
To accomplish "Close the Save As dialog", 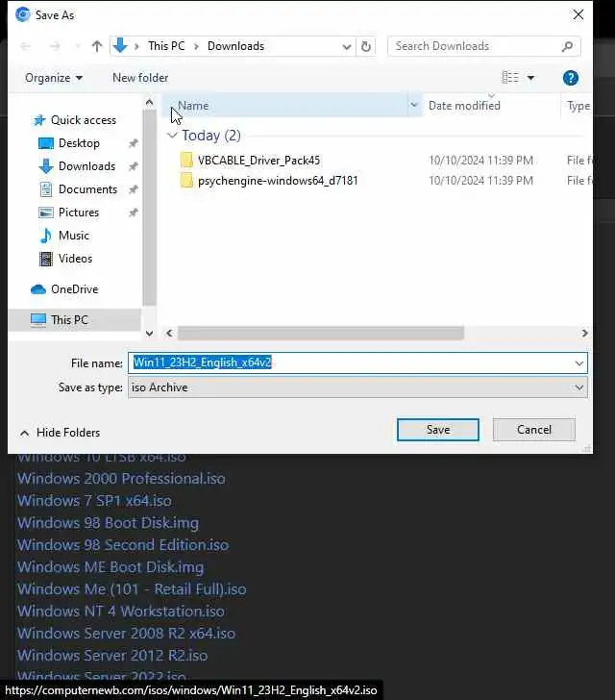I will point(578,14).
